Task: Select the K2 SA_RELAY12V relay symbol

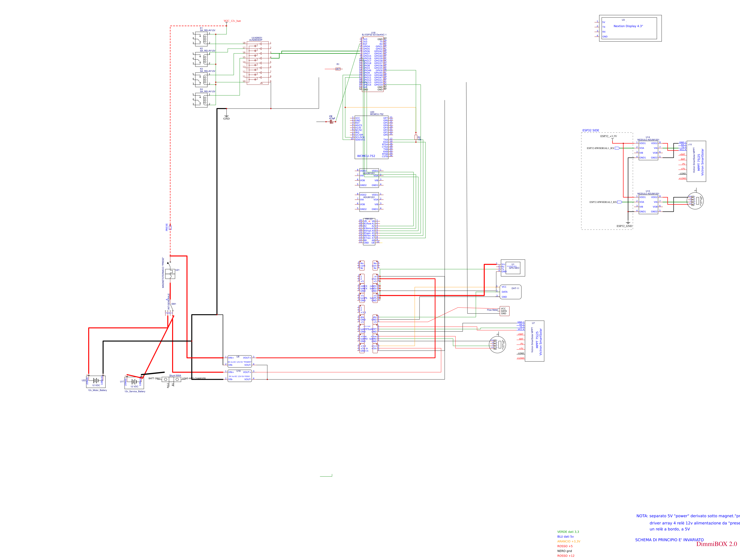Action: pyautogui.click(x=201, y=59)
